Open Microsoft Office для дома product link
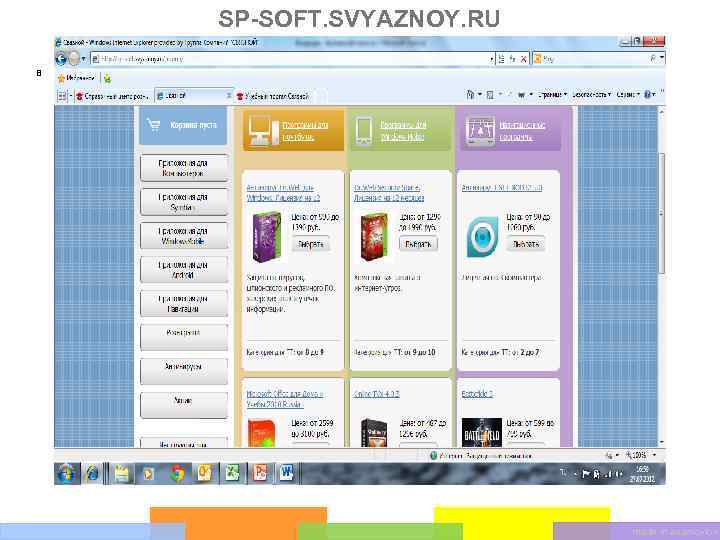 (285, 399)
